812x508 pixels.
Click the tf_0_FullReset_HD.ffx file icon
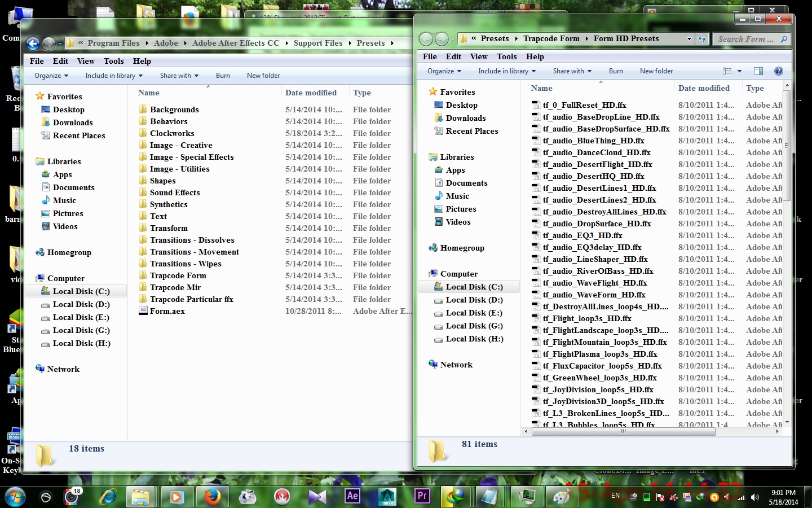[536, 105]
